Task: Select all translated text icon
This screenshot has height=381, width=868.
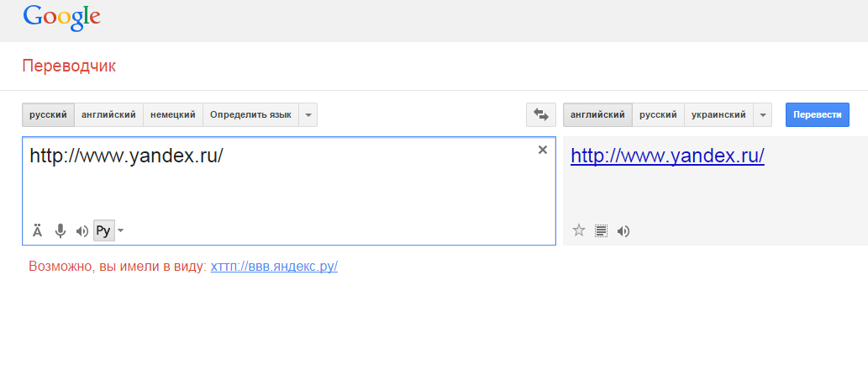Action: pyautogui.click(x=601, y=230)
